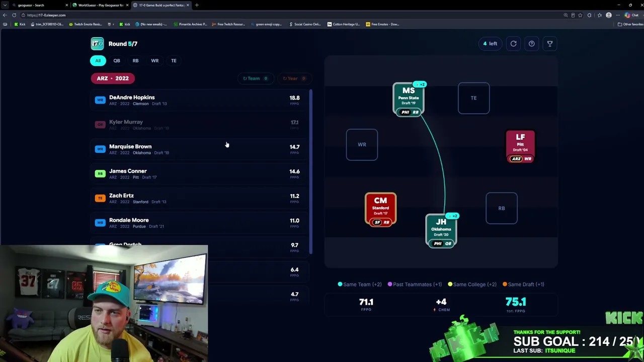Click WR badge beside DeAndre Hopkins

100,100
